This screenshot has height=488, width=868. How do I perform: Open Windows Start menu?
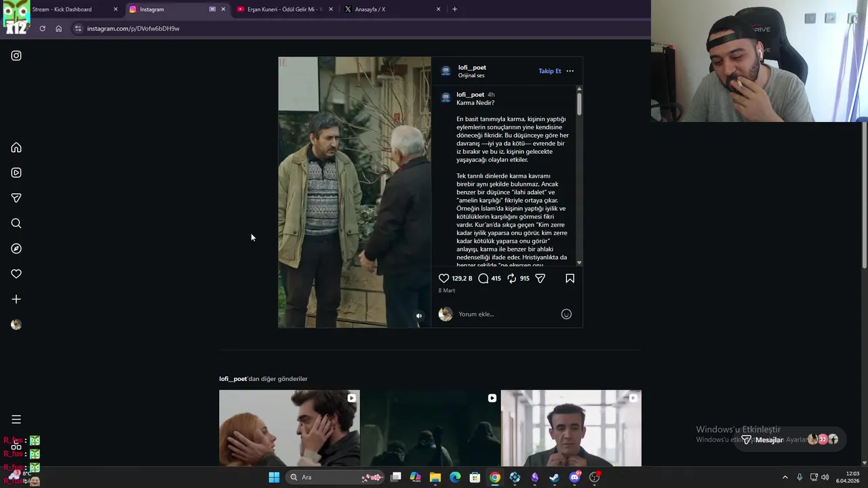click(274, 477)
